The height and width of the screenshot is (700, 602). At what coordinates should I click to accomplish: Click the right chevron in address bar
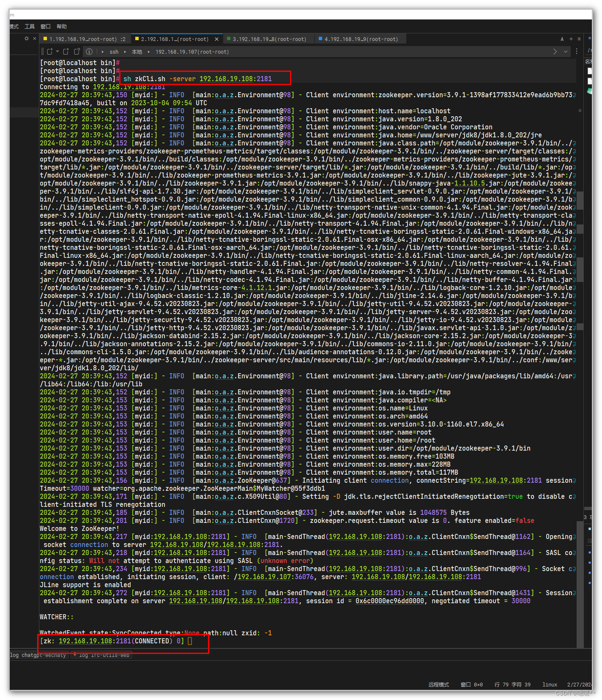[x=555, y=52]
